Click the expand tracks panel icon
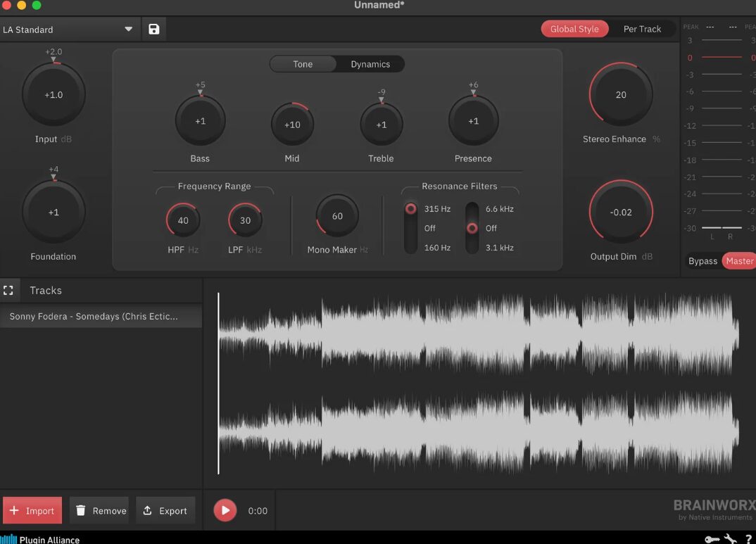This screenshot has height=544, width=756. click(8, 290)
